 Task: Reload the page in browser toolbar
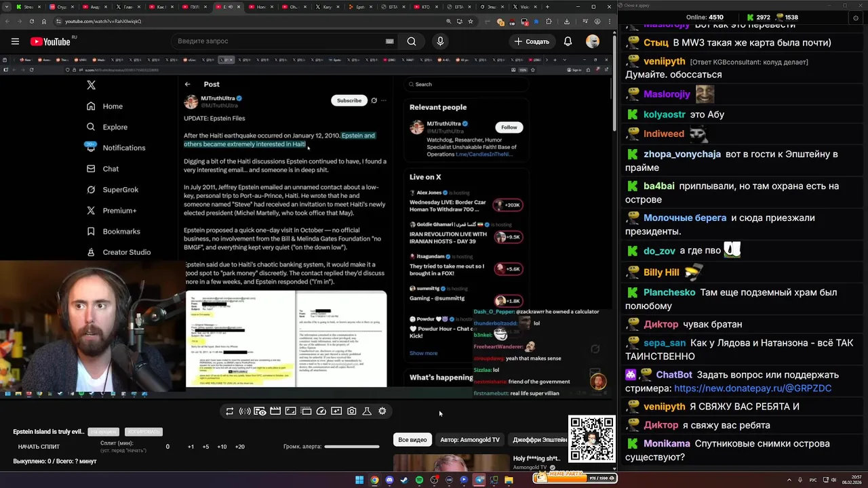[32, 21]
